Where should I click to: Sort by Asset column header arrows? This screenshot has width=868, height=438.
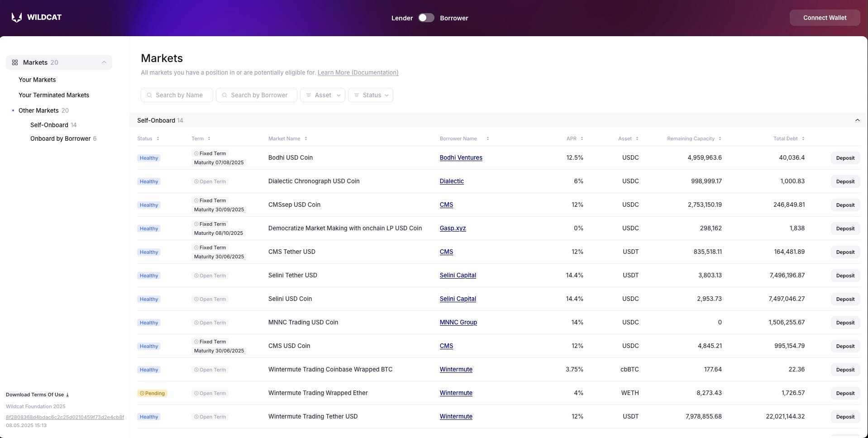point(637,138)
